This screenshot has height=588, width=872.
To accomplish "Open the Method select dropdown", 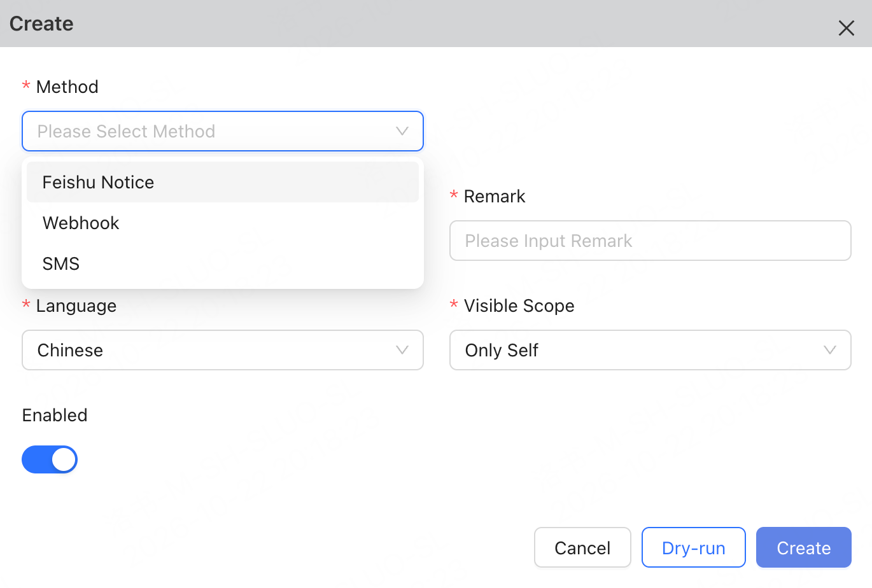I will (x=223, y=131).
